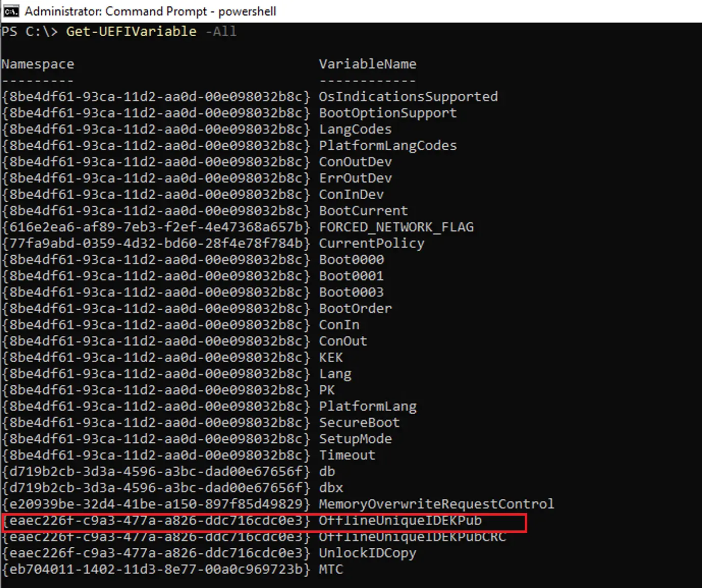Click namespace GUID beside MemoryOverwriteRequestControl
Viewport: 702px width, 588px height.
tap(156, 504)
